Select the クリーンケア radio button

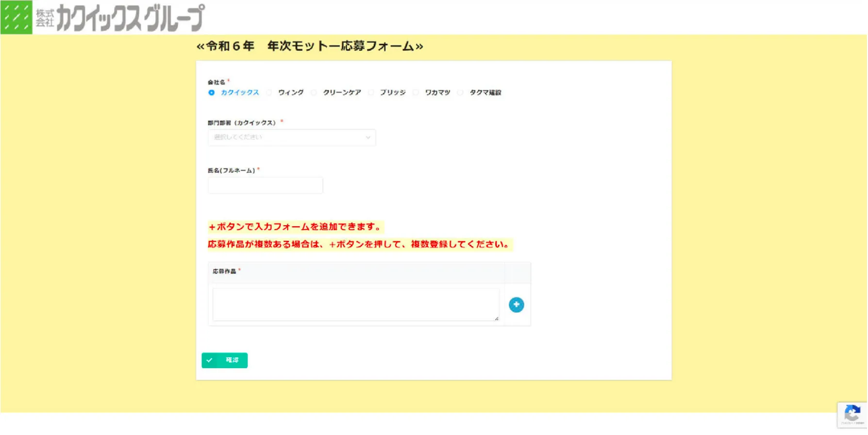click(x=314, y=93)
